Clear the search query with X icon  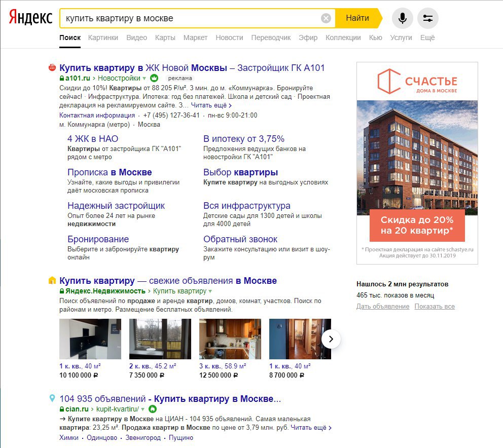point(326,18)
